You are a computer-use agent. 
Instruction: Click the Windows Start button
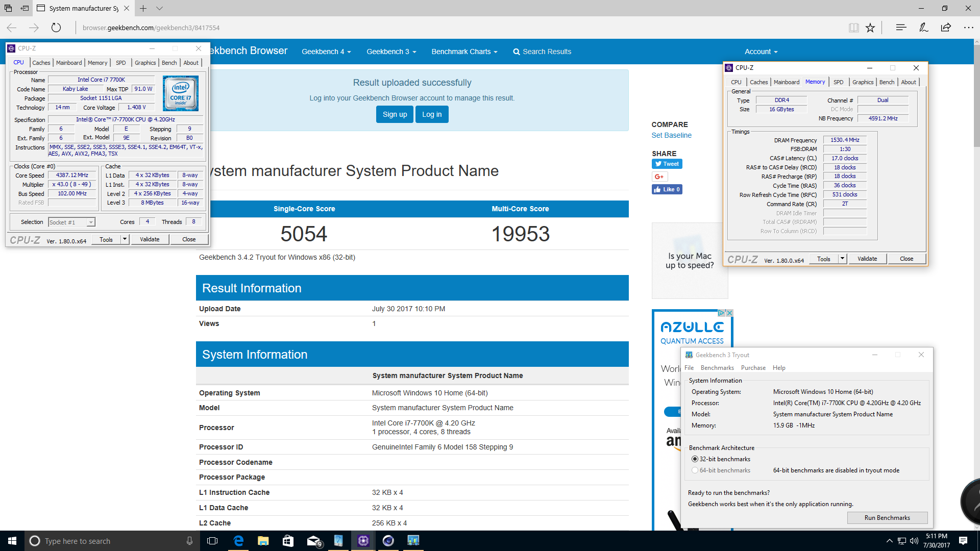click(x=12, y=541)
